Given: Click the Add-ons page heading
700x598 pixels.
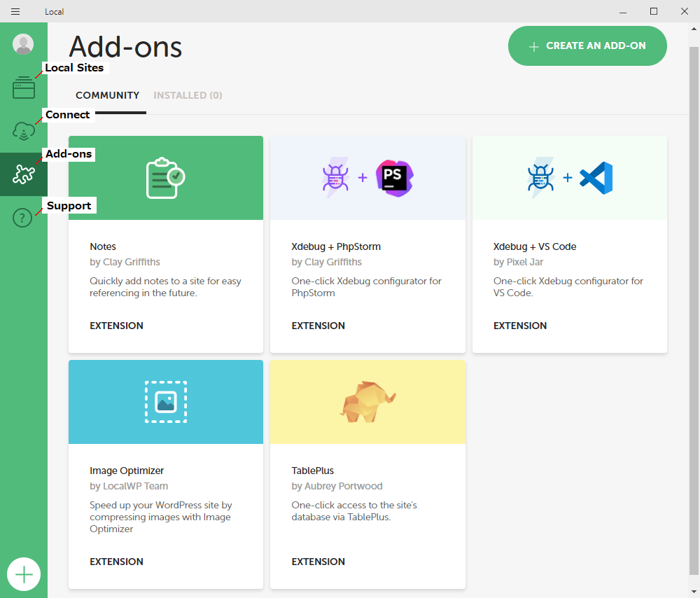Looking at the screenshot, I should [125, 47].
